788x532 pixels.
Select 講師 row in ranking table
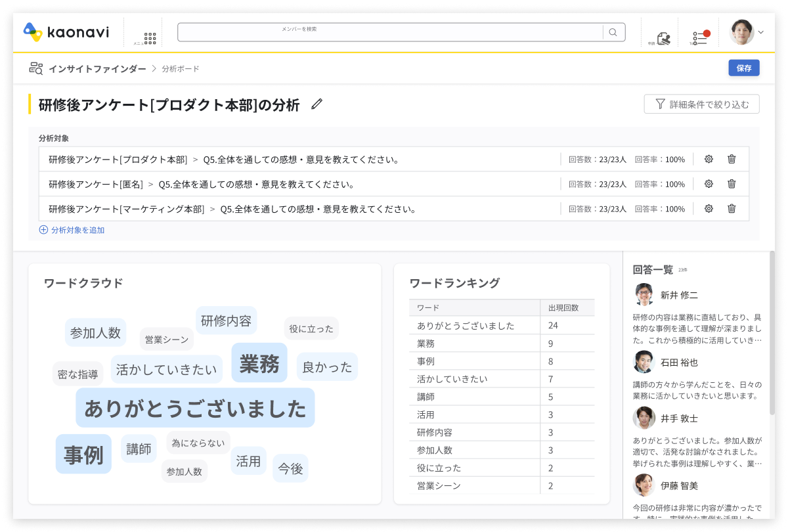(x=502, y=396)
